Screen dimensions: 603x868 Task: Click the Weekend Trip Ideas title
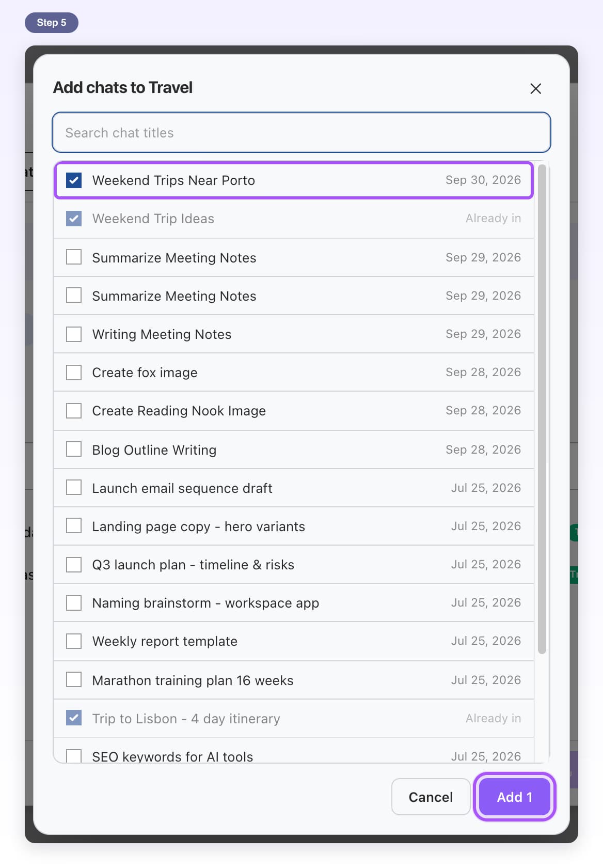[153, 219]
